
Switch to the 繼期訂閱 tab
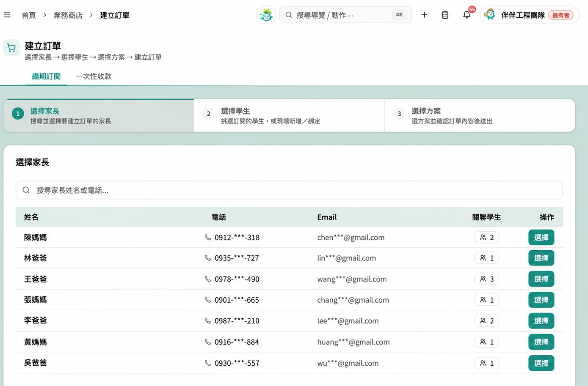click(46, 77)
